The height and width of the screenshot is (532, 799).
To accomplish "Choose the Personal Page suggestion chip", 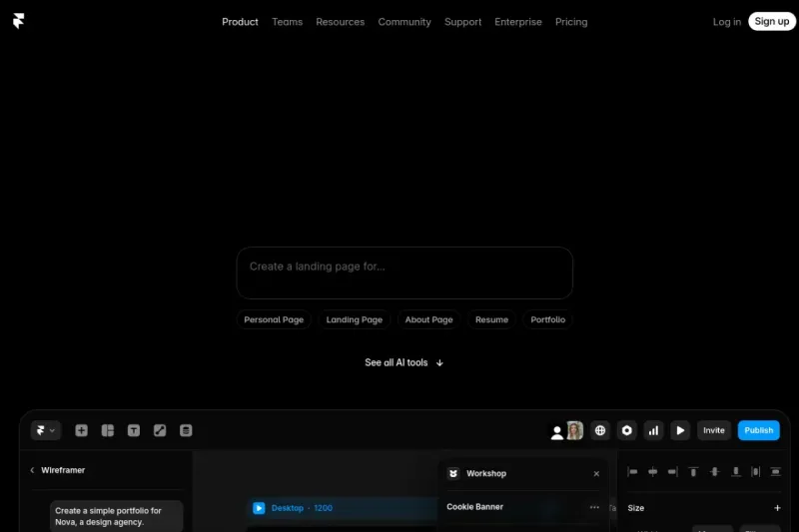I will 274,319.
